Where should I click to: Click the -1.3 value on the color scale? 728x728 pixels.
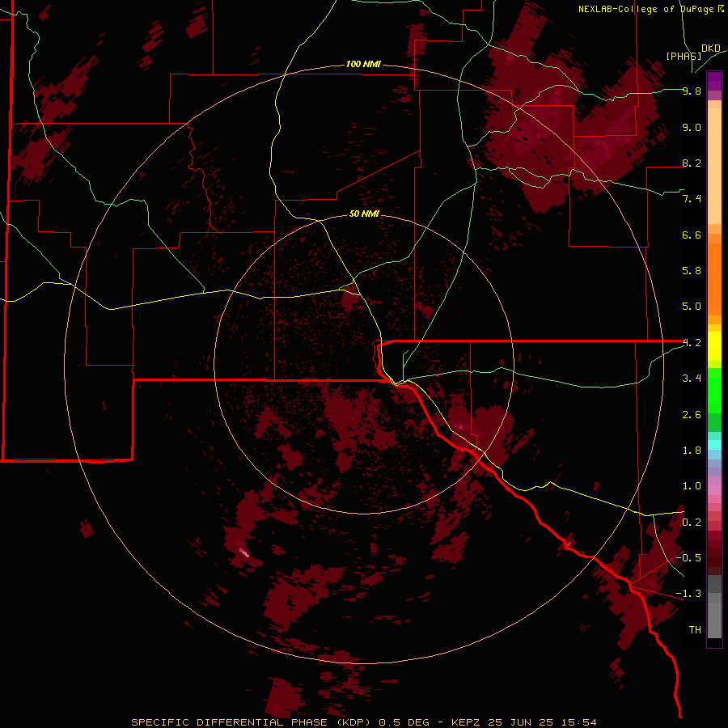(x=688, y=594)
